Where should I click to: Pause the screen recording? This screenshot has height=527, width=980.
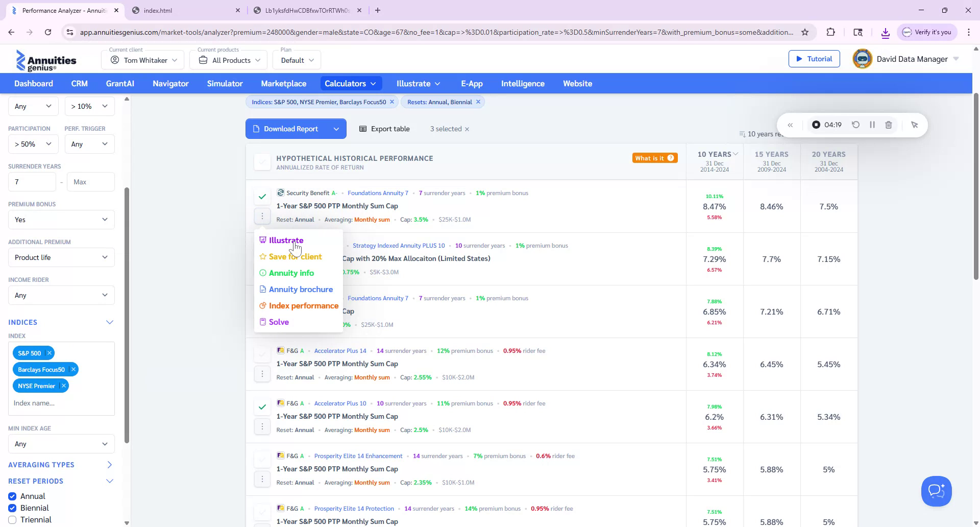[872, 125]
